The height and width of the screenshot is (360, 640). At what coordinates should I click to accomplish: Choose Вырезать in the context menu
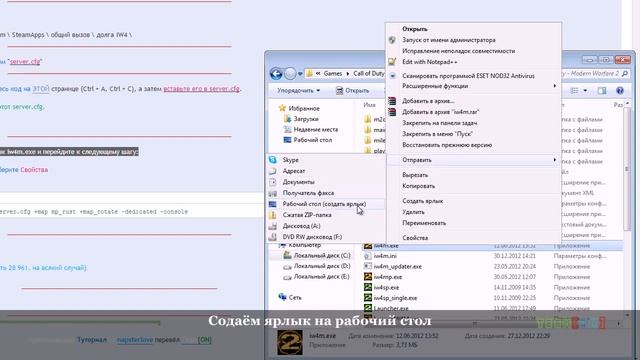tap(415, 175)
